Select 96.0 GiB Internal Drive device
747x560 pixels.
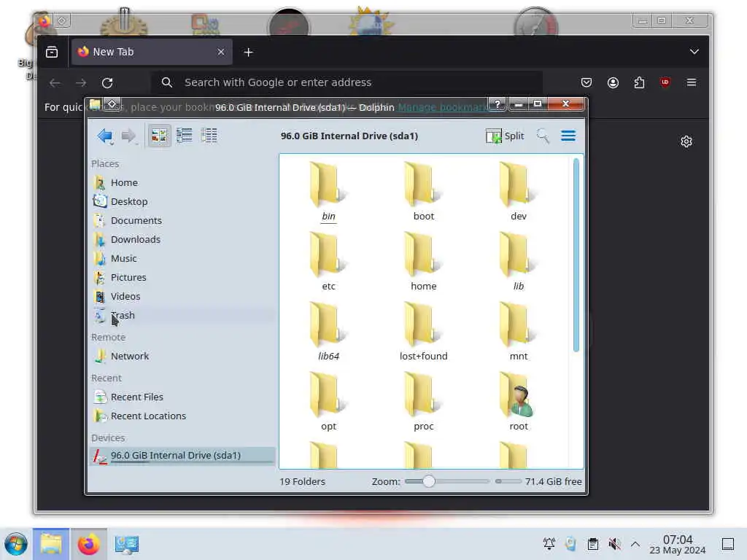(x=181, y=456)
